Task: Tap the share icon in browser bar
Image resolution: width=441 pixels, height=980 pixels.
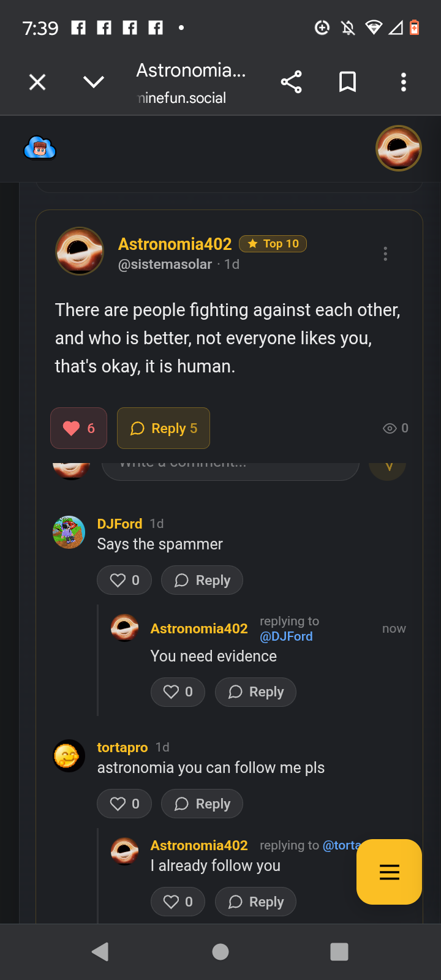Action: point(291,82)
